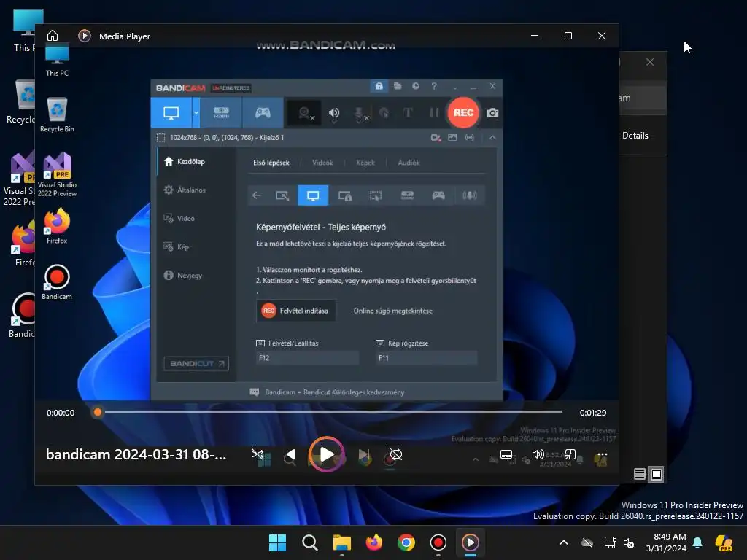Launch Google Chrome from the taskbar
Image resolution: width=747 pixels, height=560 pixels.
click(x=406, y=542)
